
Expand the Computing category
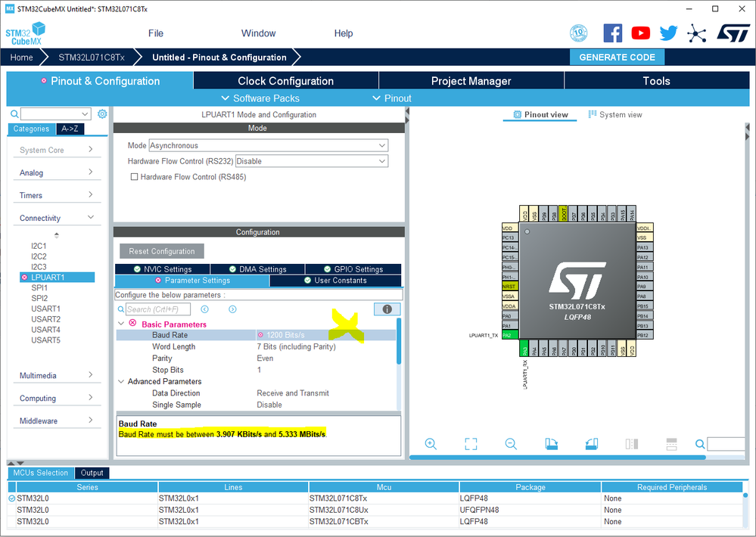(x=57, y=398)
